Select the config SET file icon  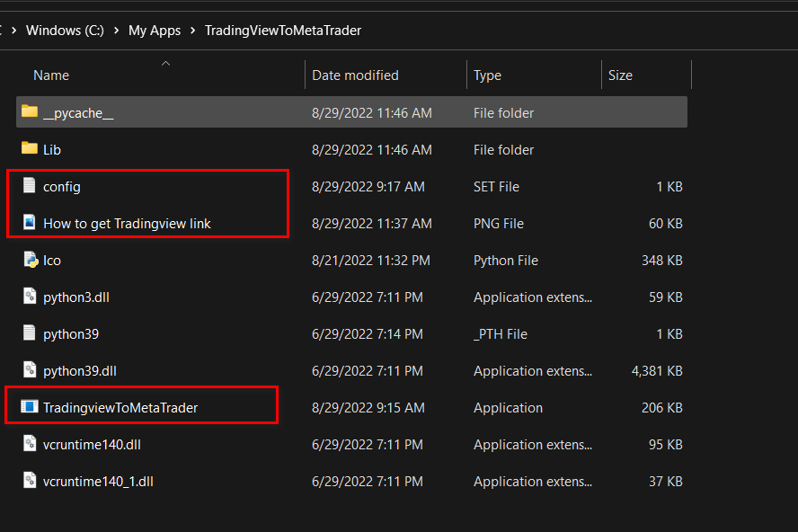pyautogui.click(x=30, y=186)
